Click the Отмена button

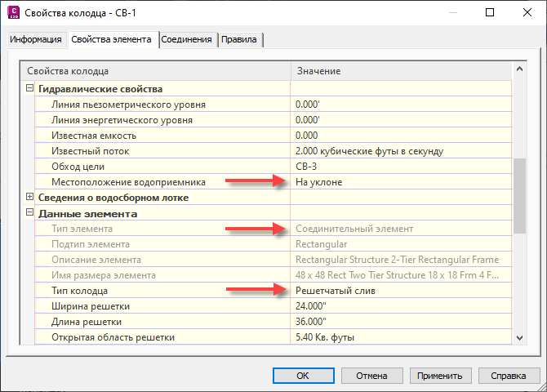pyautogui.click(x=365, y=376)
